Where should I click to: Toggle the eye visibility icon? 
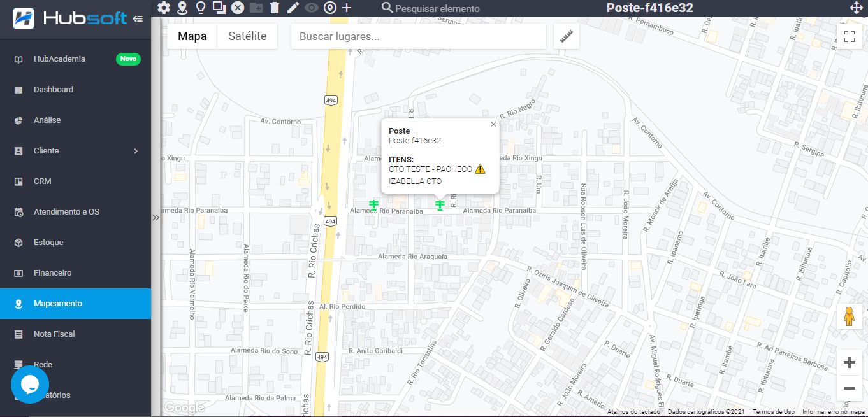point(311,8)
